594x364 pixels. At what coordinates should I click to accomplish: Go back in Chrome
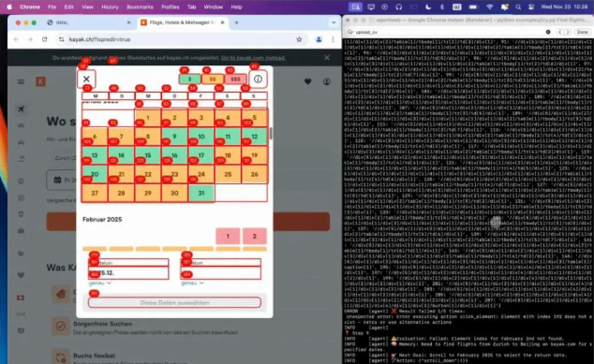pyautogui.click(x=16, y=39)
